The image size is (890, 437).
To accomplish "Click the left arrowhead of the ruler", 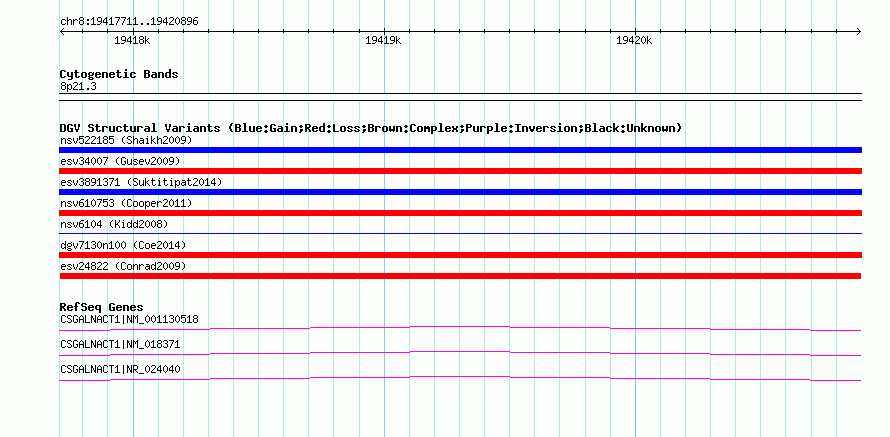I will coord(62,31).
